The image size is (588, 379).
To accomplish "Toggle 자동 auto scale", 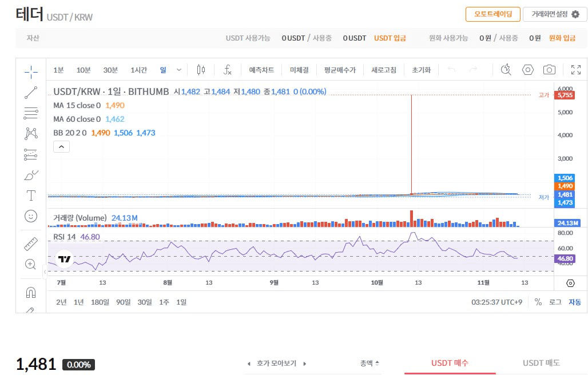I will pos(574,302).
